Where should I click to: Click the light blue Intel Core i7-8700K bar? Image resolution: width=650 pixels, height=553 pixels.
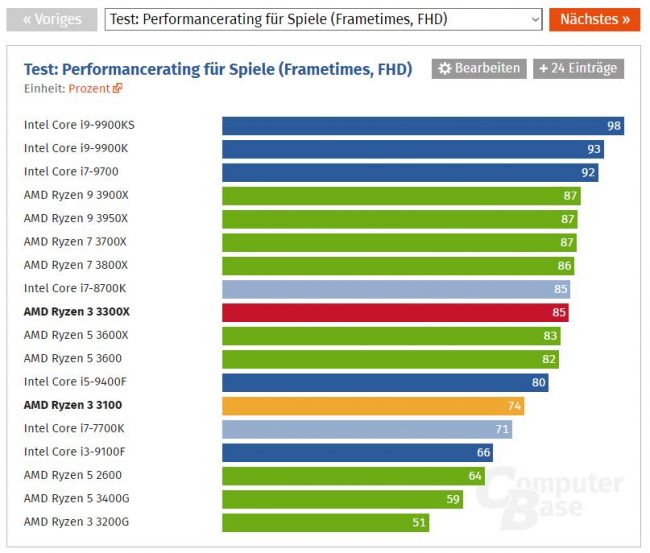click(396, 289)
